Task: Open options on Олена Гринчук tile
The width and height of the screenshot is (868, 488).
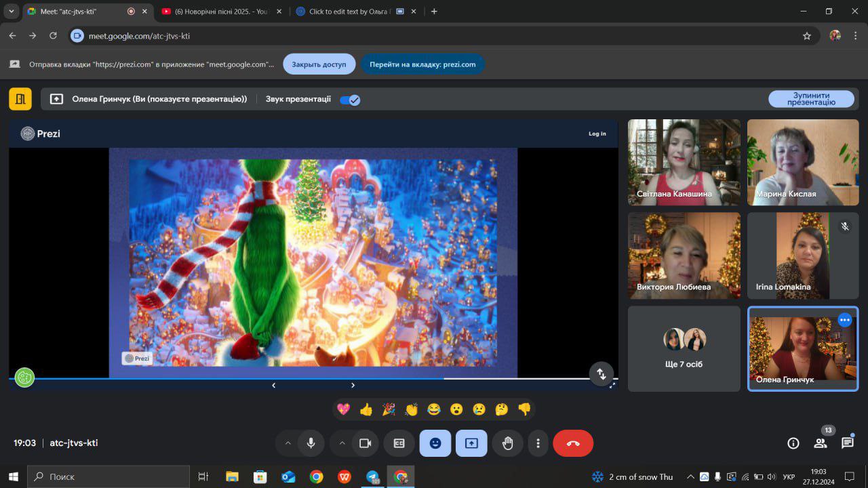Action: coord(845,320)
